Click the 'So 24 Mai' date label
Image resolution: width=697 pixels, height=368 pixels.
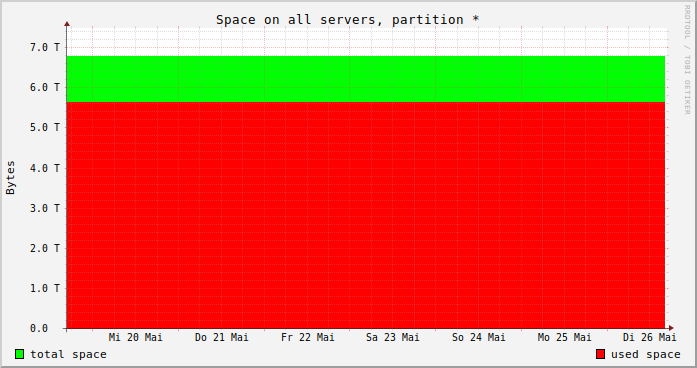point(479,338)
